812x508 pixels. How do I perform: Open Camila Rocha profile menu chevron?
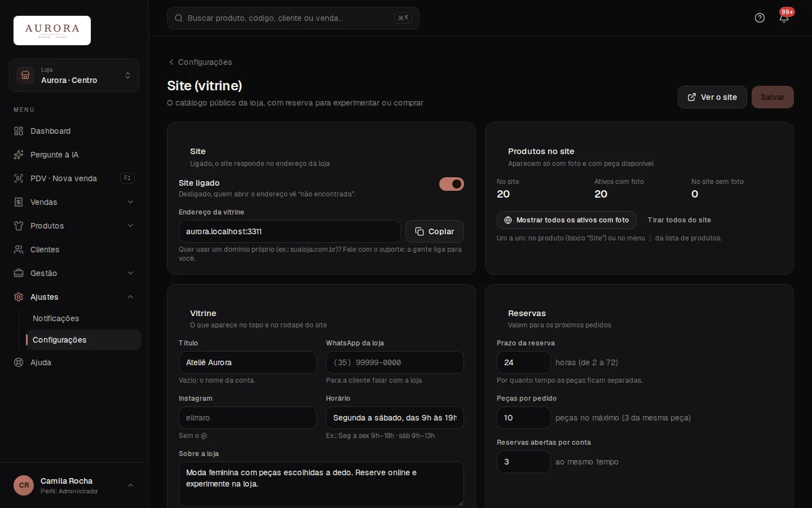130,485
